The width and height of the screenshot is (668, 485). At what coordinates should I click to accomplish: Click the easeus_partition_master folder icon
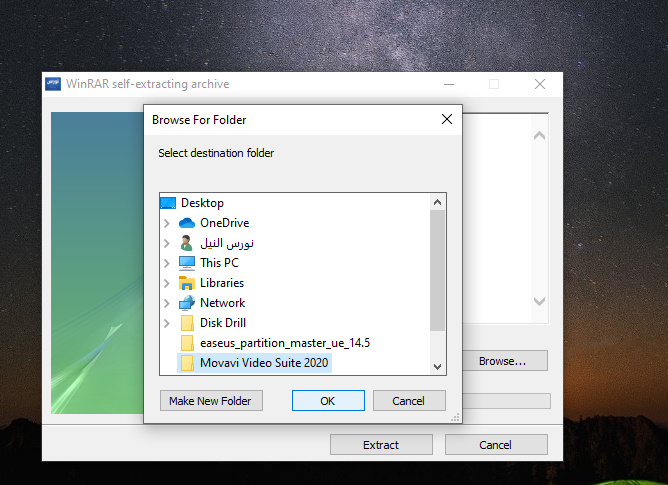187,343
